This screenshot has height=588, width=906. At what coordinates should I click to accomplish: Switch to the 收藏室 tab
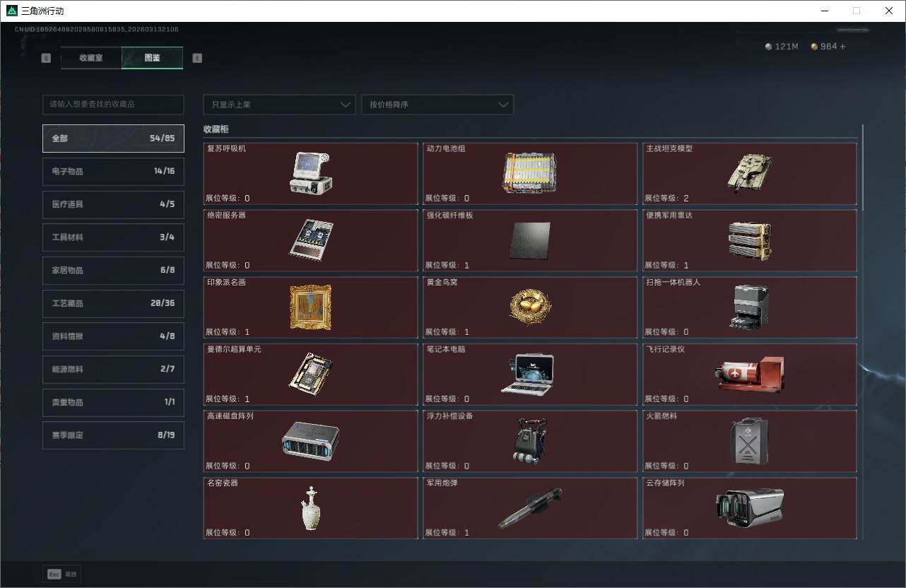pyautogui.click(x=91, y=58)
